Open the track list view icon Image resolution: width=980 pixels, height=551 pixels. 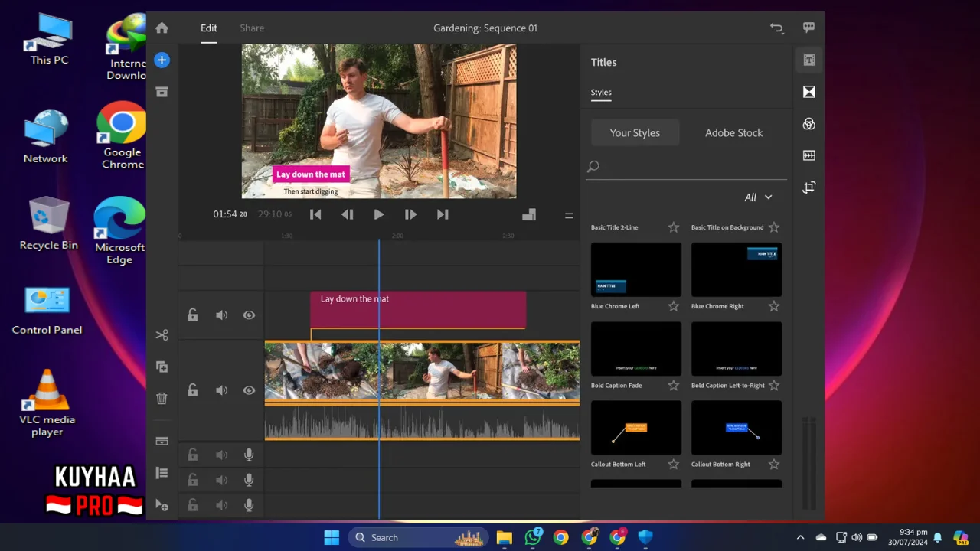(162, 473)
